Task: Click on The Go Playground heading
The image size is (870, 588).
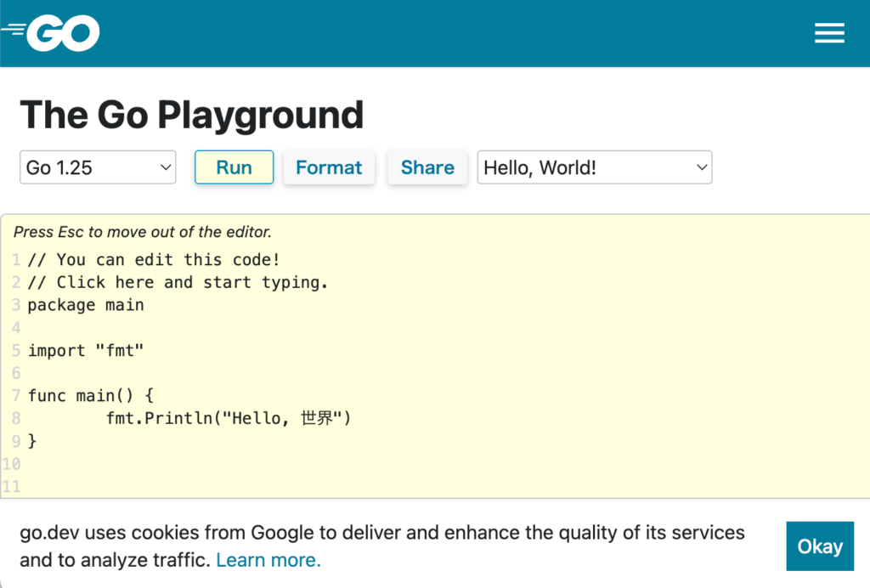Action: [191, 115]
